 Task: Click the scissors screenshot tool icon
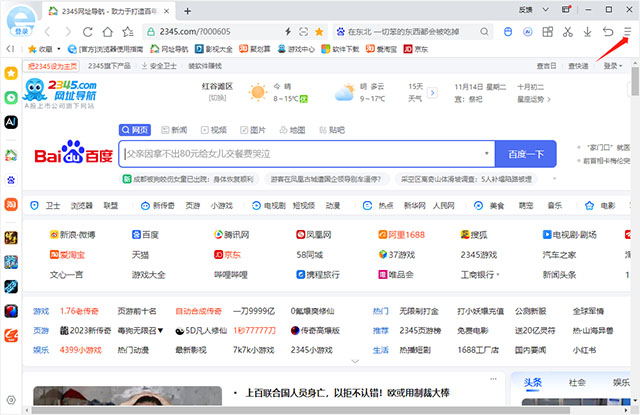tap(568, 32)
